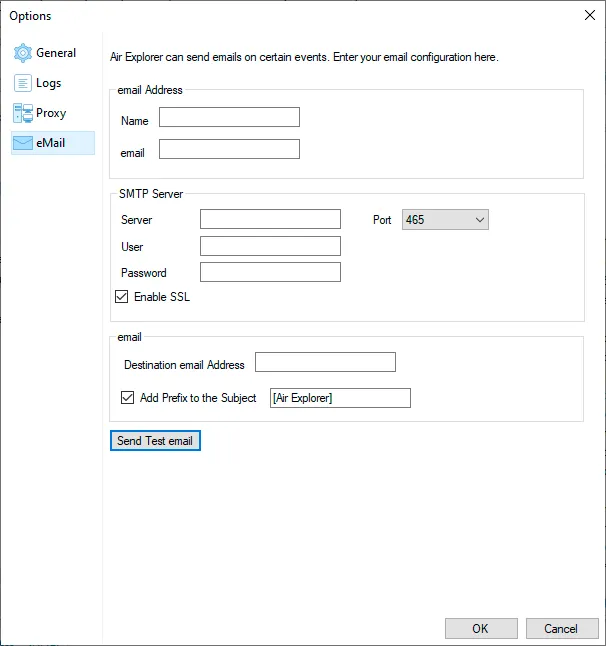Uncheck the Enable SSL checkbox
Image resolution: width=606 pixels, height=646 pixels.
tap(122, 297)
